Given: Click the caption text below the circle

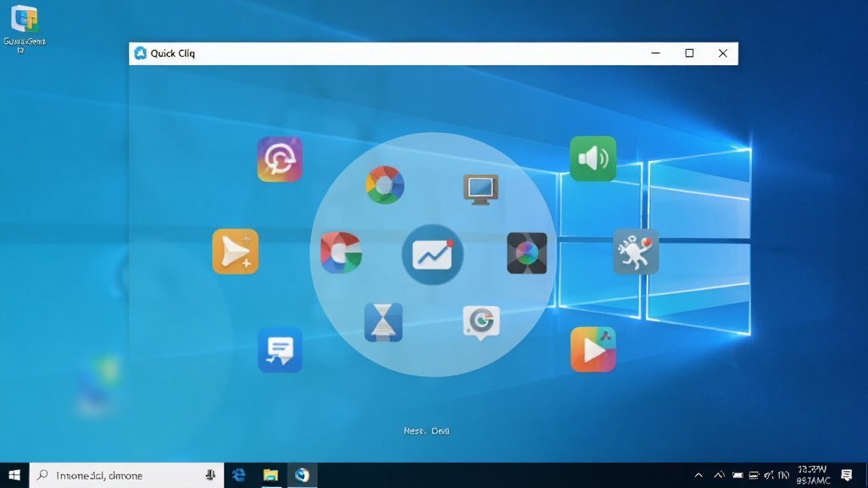Looking at the screenshot, I should [426, 430].
